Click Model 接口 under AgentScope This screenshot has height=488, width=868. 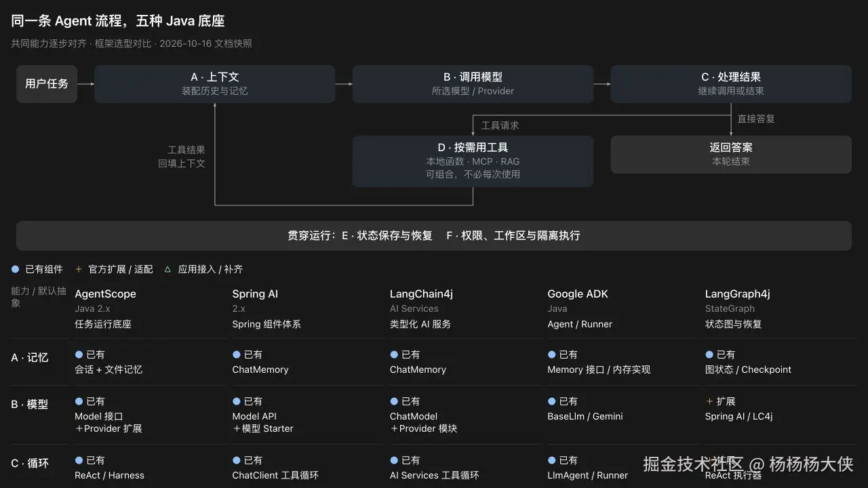(x=99, y=416)
